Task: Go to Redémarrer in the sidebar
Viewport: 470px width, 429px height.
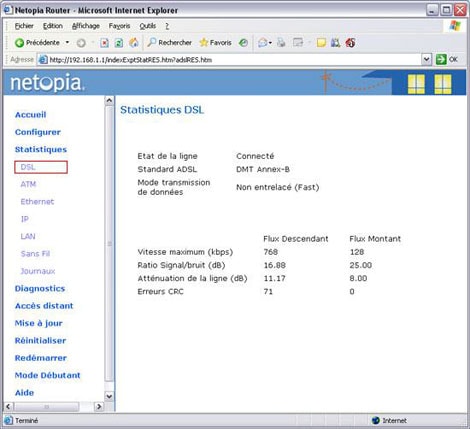Action: (x=41, y=358)
